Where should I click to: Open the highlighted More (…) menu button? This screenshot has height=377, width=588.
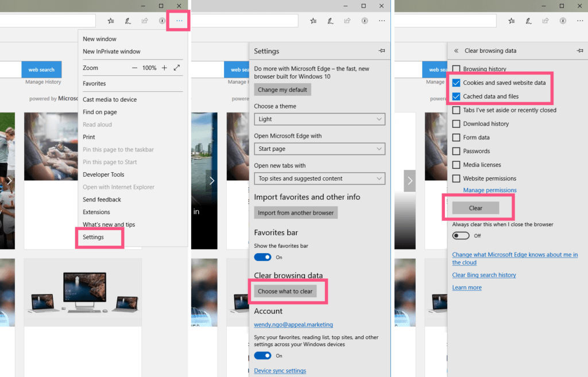[x=179, y=21]
